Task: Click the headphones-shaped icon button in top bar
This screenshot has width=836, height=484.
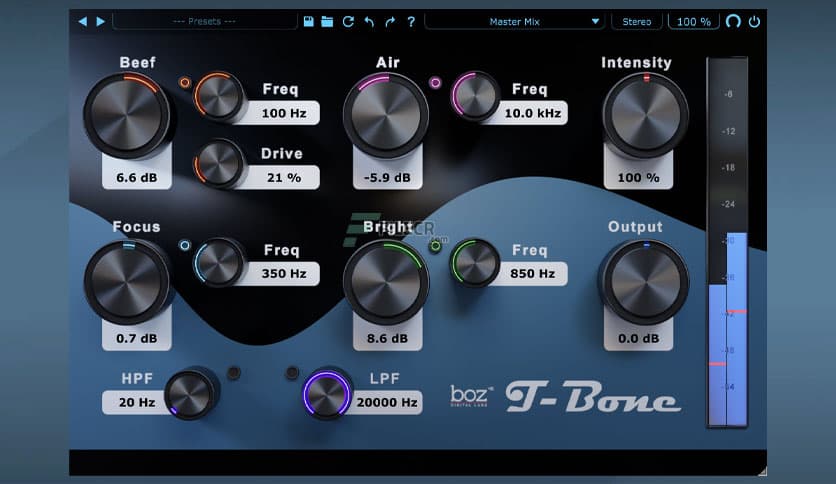Action: [x=733, y=21]
